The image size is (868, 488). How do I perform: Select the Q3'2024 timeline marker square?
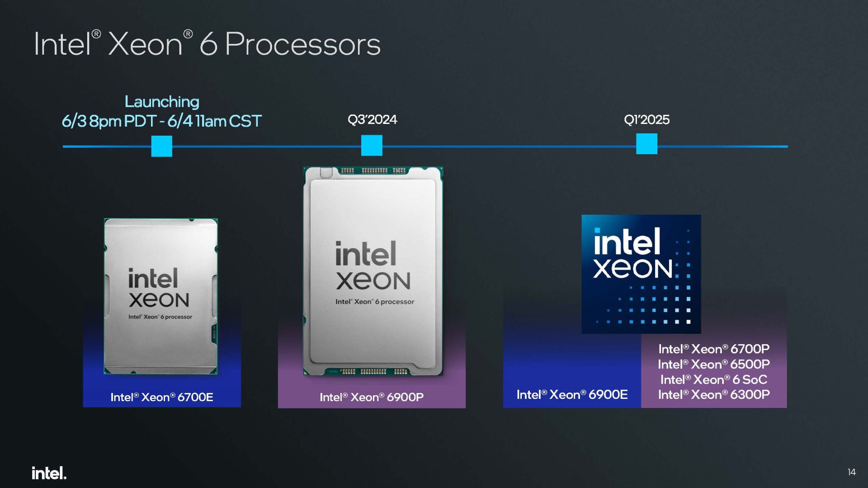(x=372, y=146)
